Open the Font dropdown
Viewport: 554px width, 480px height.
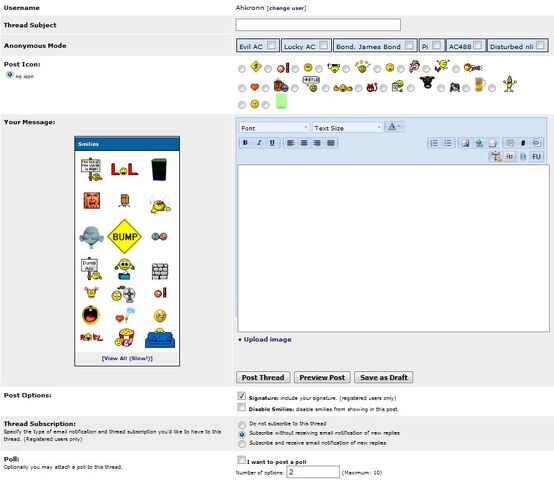tap(274, 128)
